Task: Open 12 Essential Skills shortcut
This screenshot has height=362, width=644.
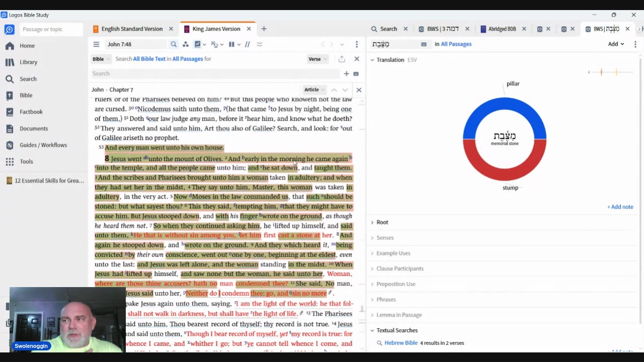Action: 45,180
